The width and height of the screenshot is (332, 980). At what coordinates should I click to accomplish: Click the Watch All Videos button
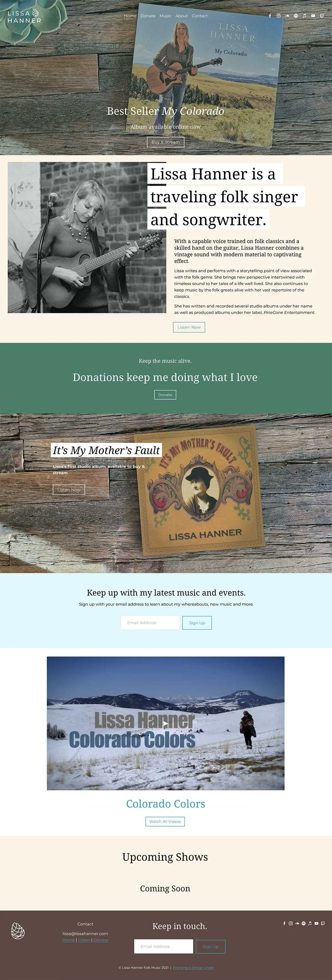(165, 821)
